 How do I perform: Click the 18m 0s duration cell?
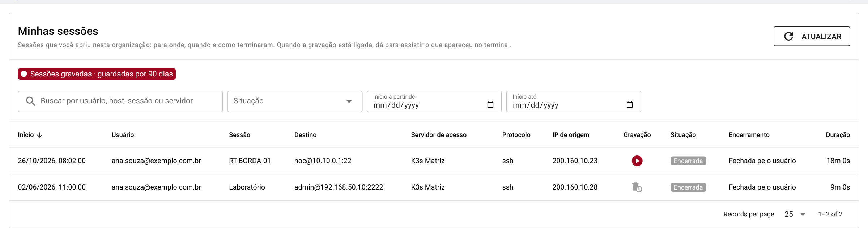pyautogui.click(x=838, y=161)
